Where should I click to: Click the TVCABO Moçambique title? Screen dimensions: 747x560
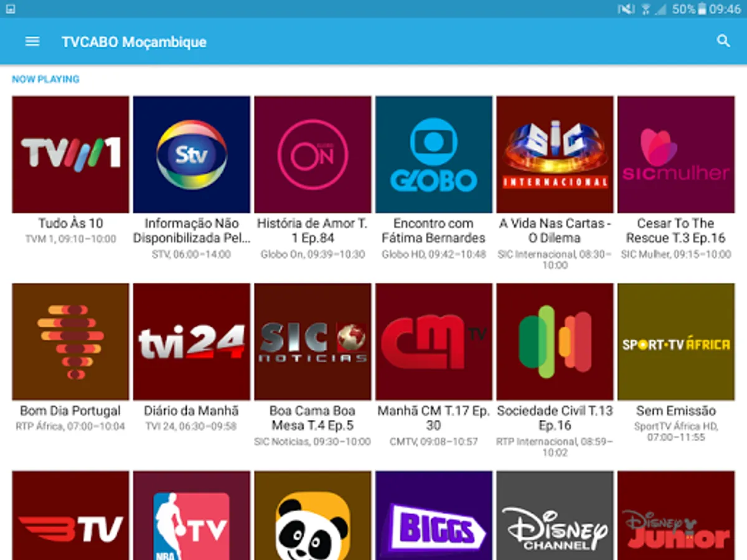tap(134, 42)
